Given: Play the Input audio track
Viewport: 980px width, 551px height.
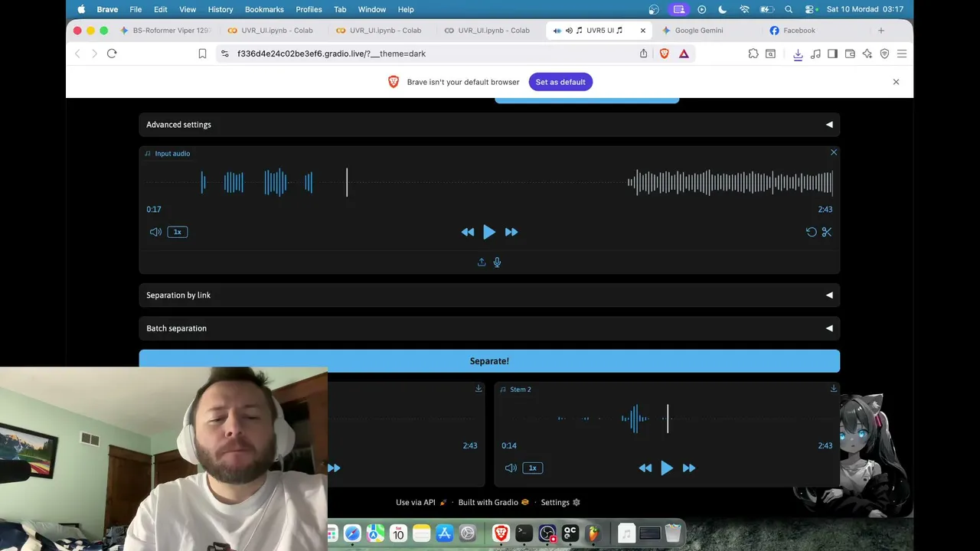Looking at the screenshot, I should coord(489,232).
